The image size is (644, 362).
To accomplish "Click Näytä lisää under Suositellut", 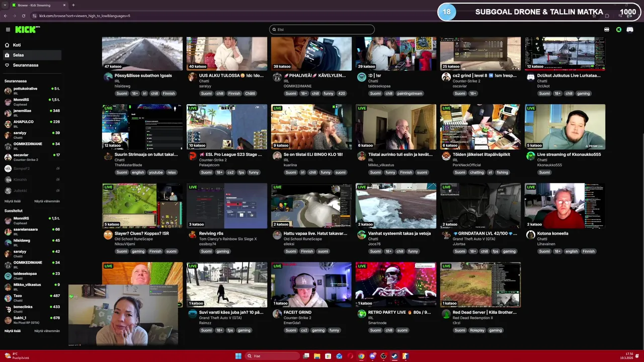I will click(13, 331).
